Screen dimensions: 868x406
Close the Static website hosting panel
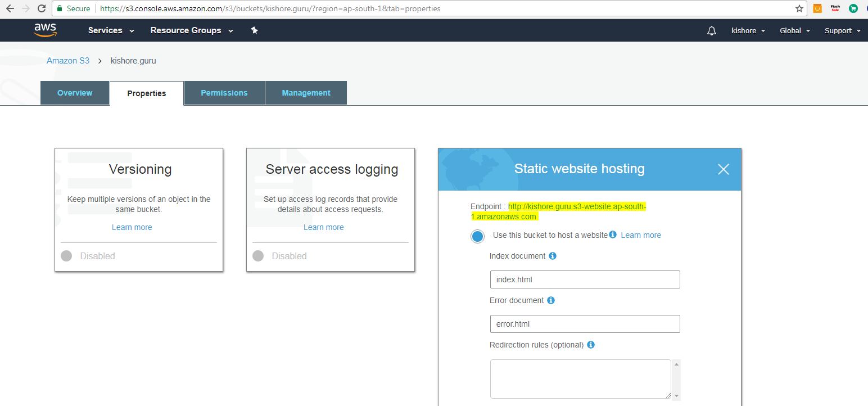723,169
